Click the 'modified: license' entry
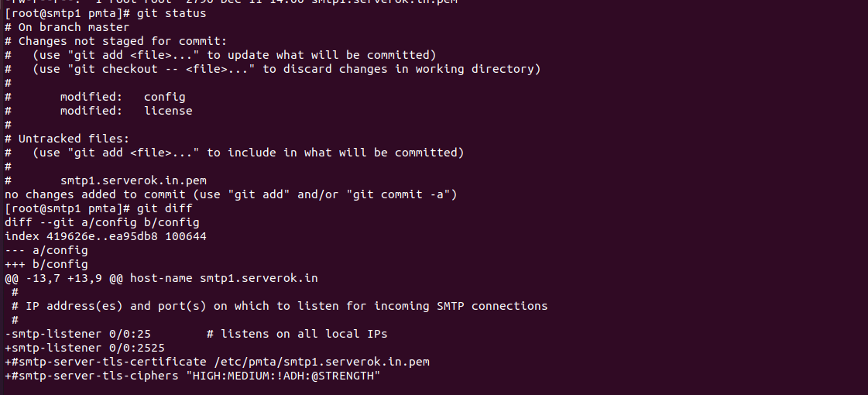 [126, 111]
